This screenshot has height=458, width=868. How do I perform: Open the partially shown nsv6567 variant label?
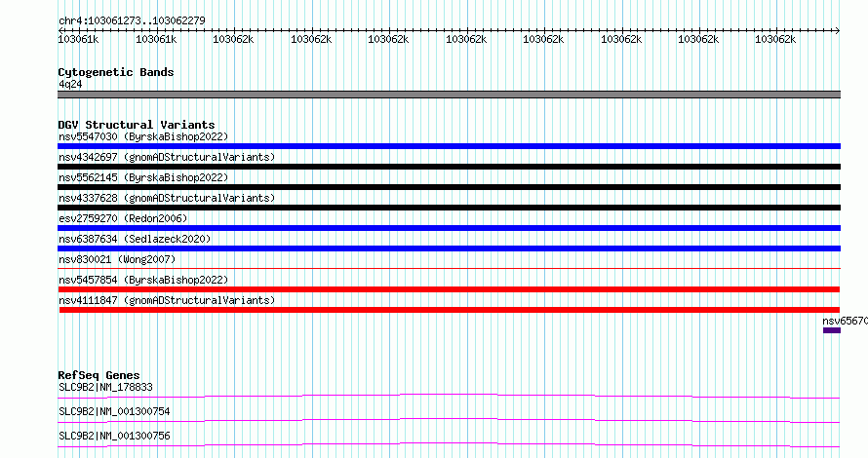pos(846,321)
